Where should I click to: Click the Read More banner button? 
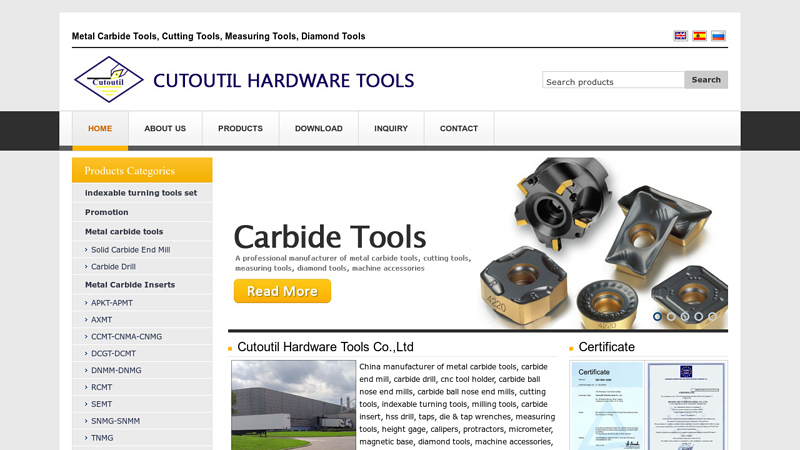[282, 291]
